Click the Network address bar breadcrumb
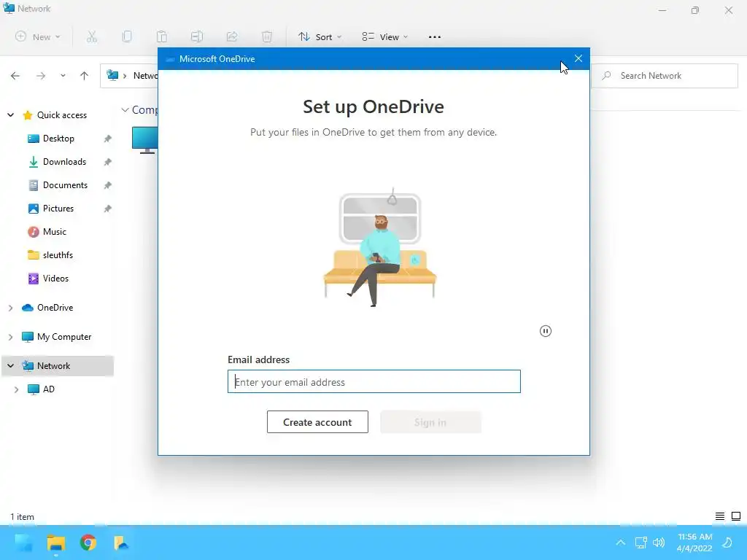The height and width of the screenshot is (560, 747). [x=145, y=76]
